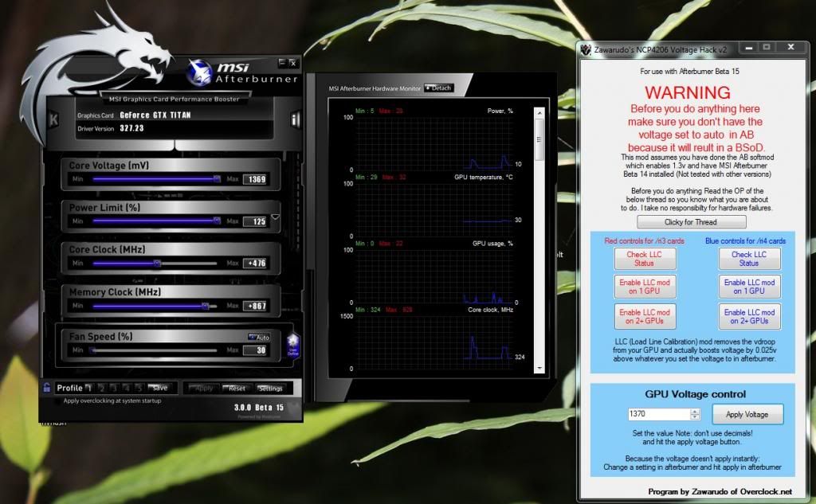The width and height of the screenshot is (816, 504).
Task: Click the Reset button in Afterburner
Action: [235, 388]
